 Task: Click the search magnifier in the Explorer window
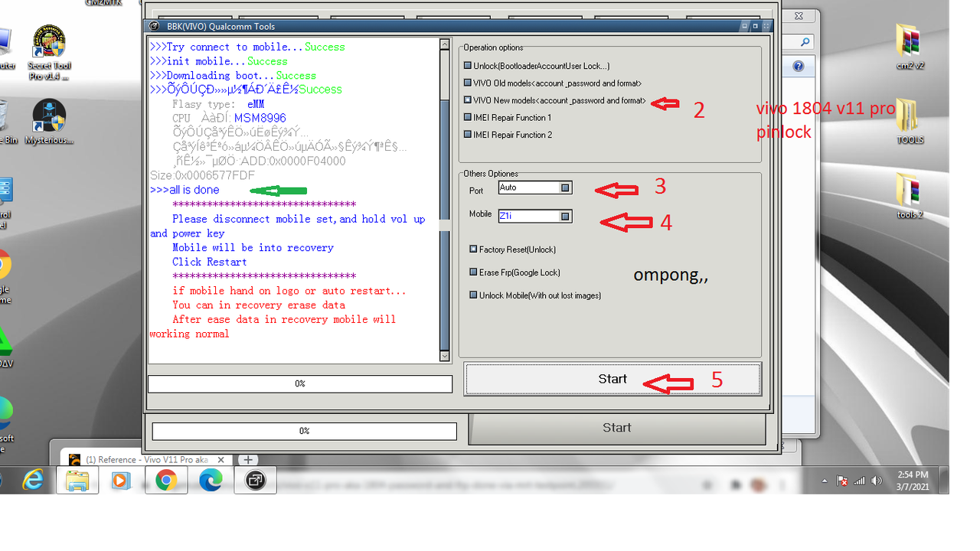[805, 42]
